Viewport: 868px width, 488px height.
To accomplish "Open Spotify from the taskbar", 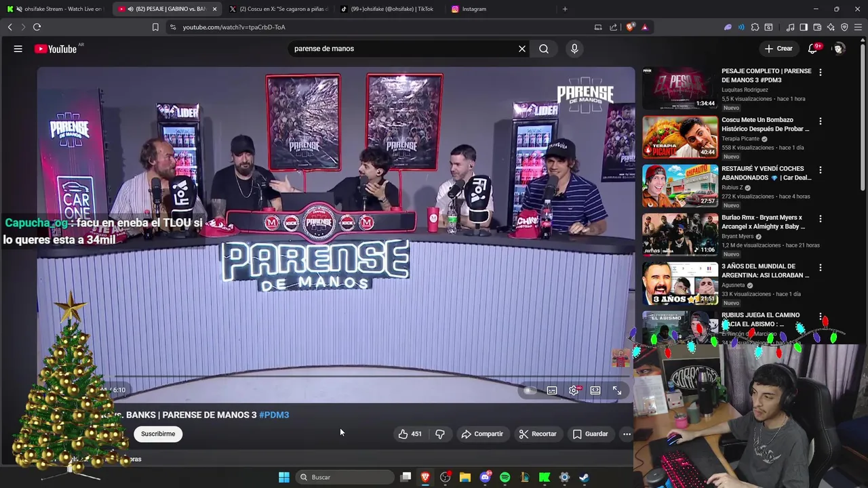I will point(505,477).
